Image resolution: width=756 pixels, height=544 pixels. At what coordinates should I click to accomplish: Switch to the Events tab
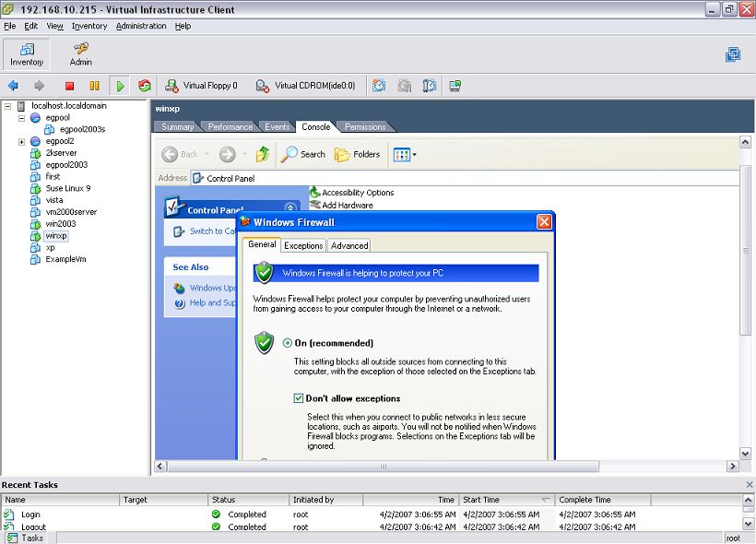coord(277,127)
